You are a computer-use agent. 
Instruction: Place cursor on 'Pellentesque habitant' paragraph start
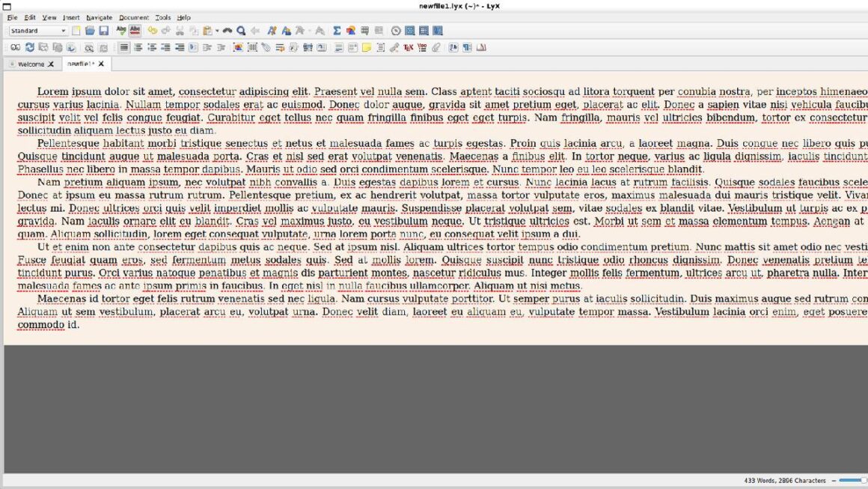tap(37, 144)
